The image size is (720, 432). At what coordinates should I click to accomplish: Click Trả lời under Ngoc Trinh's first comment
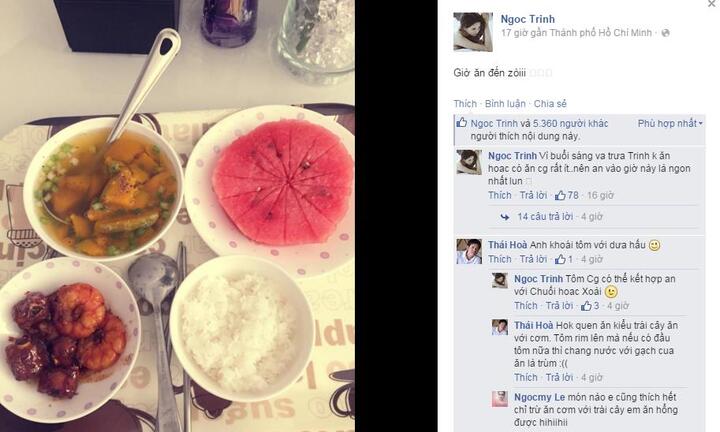(533, 196)
